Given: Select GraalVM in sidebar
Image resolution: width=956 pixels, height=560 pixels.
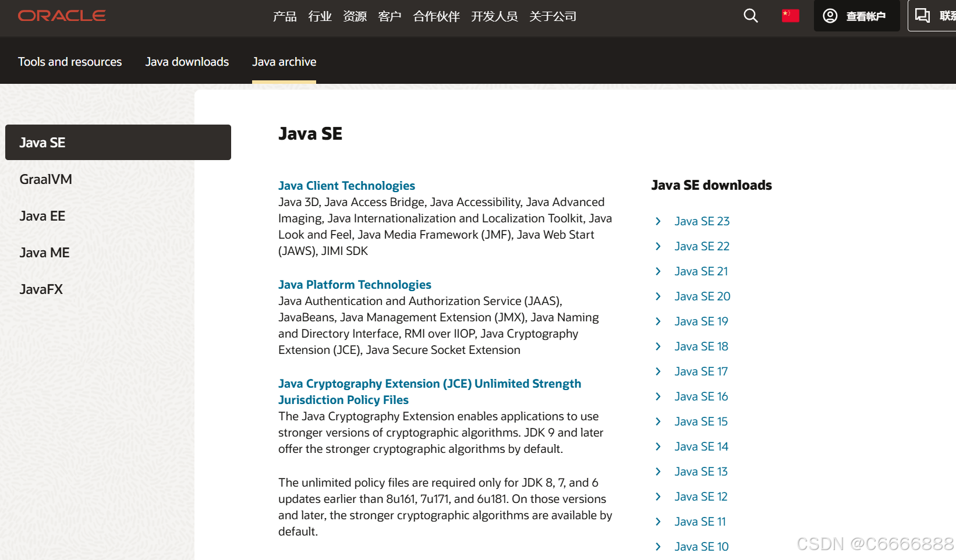Looking at the screenshot, I should pyautogui.click(x=45, y=179).
